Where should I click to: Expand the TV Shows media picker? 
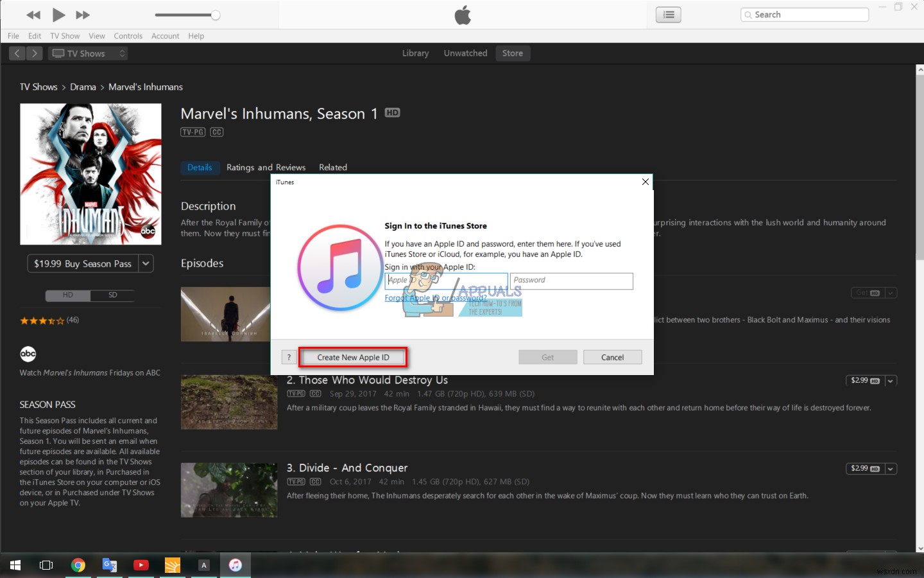[x=122, y=53]
